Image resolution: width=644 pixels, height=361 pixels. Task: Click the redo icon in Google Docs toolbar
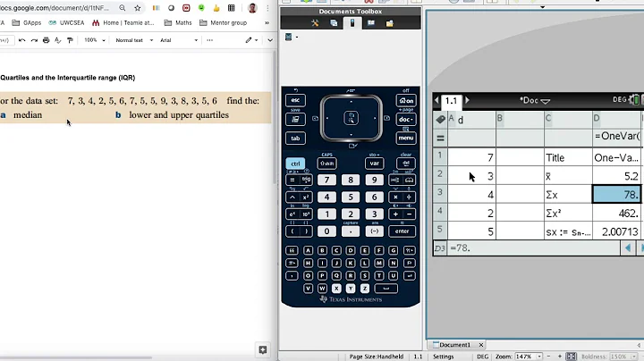click(34, 40)
